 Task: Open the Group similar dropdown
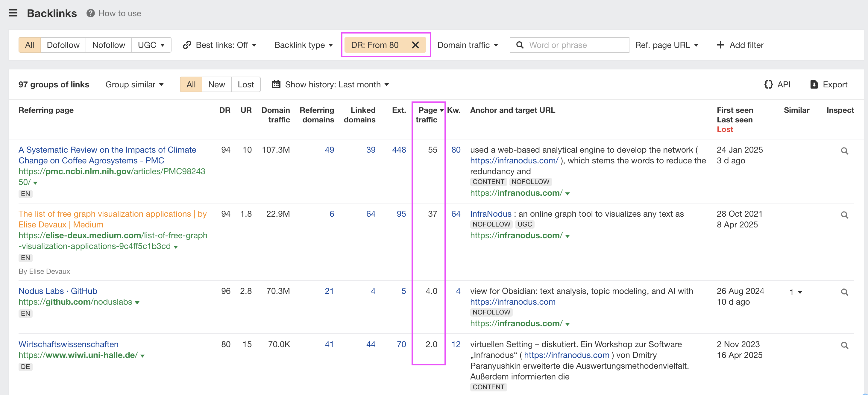pyautogui.click(x=134, y=84)
